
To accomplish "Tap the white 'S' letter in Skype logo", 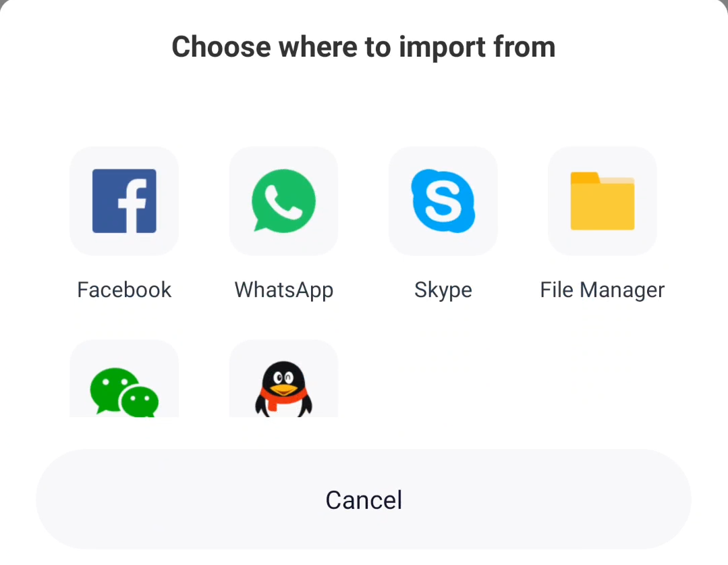I will point(443,201).
